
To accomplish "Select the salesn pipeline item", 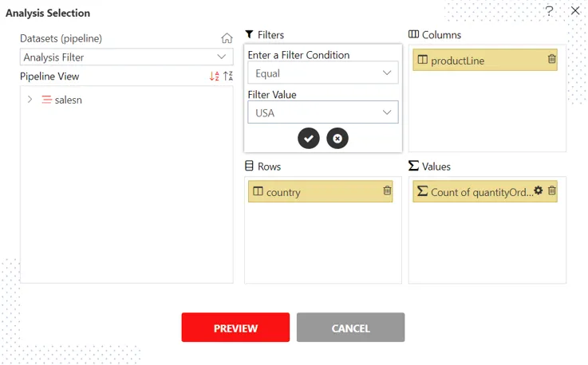I will 68,100.
